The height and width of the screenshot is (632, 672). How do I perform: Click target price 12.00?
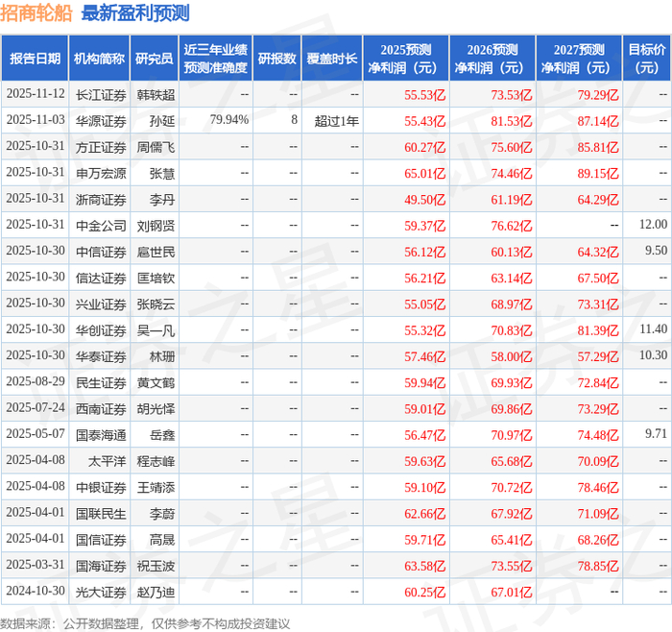click(653, 224)
